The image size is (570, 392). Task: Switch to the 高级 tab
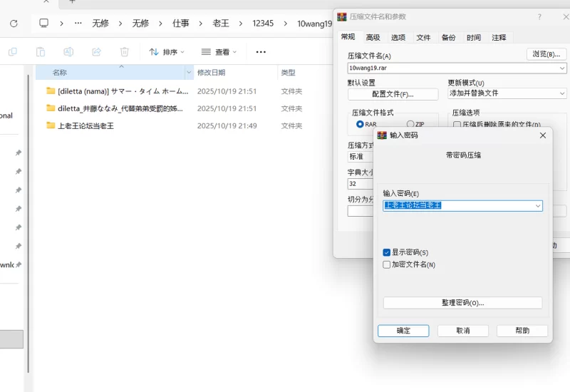pos(373,38)
